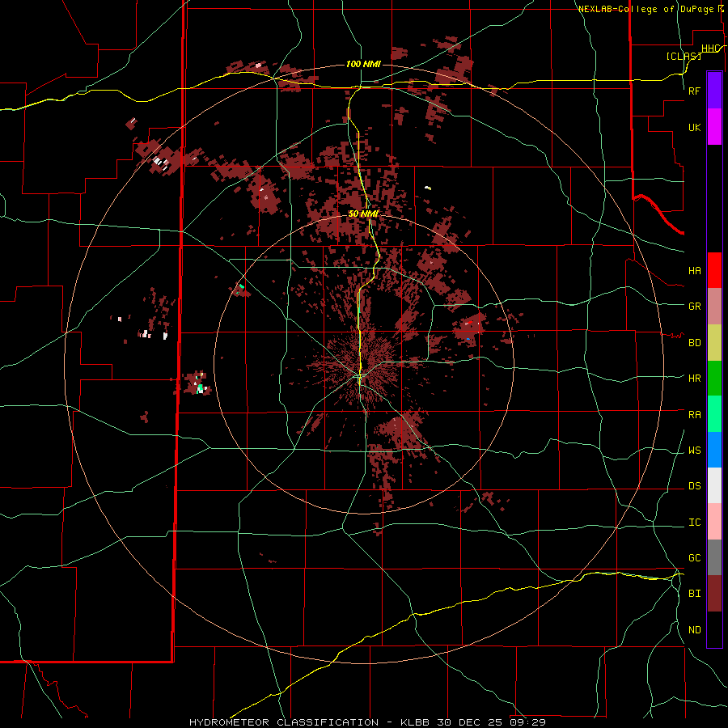Click the "50 NMI" range ring label
This screenshot has width=728, height=728.
click(x=363, y=214)
